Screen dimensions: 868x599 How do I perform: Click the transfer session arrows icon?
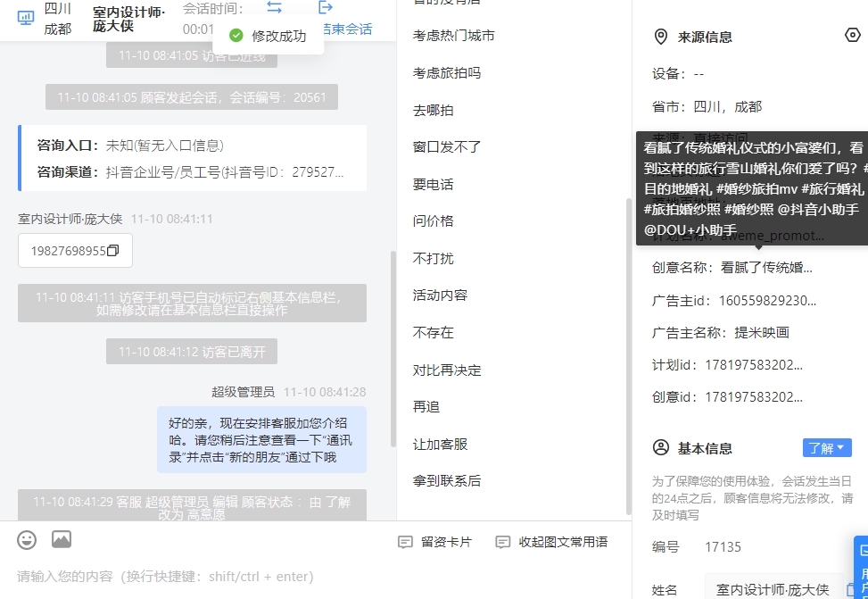(x=274, y=7)
